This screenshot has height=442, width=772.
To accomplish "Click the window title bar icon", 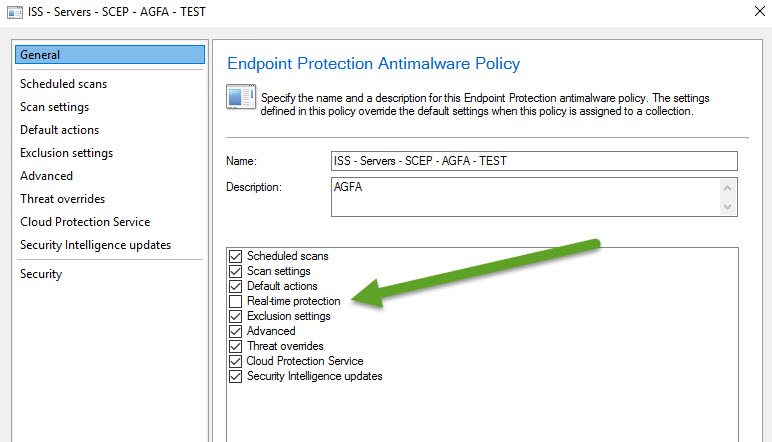I will (x=15, y=12).
